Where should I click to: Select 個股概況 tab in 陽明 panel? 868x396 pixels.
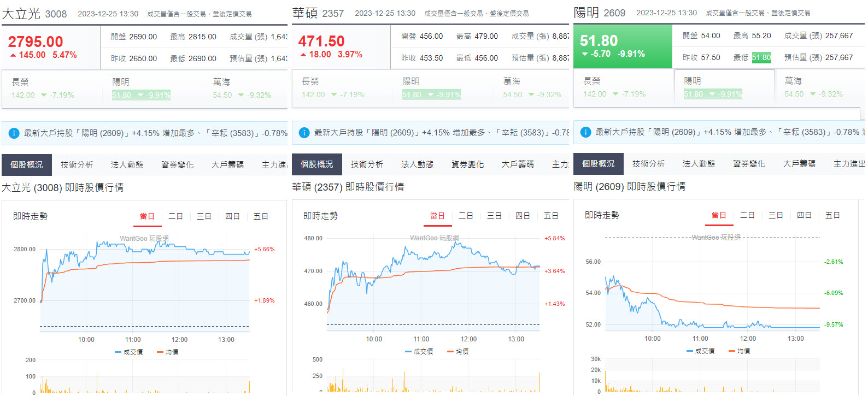599,164
